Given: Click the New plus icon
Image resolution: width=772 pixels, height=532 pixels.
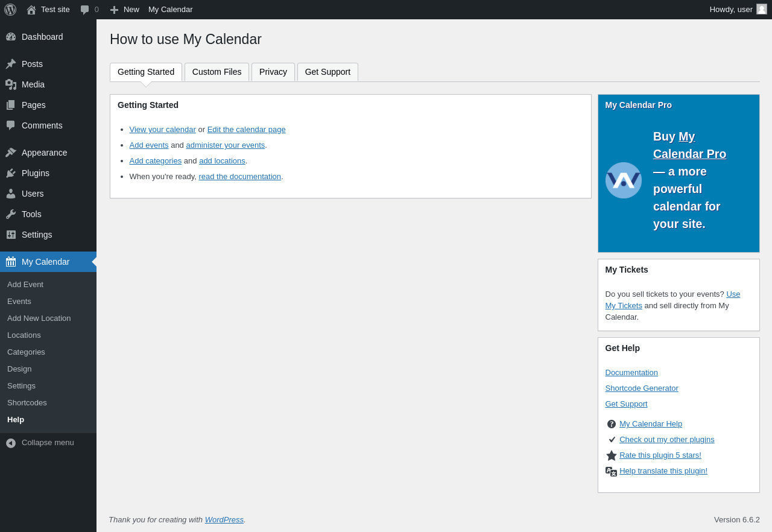Looking at the screenshot, I should click(x=114, y=10).
